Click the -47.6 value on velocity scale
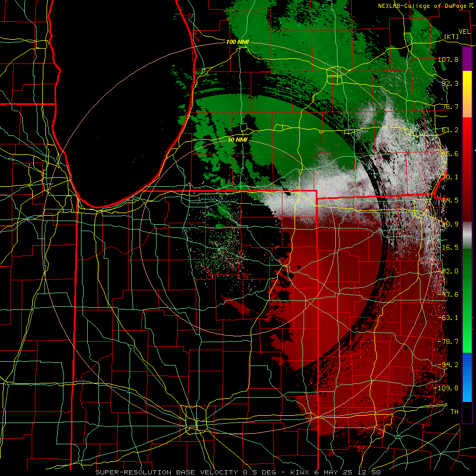Screen dimensions: 476x476 point(448,295)
